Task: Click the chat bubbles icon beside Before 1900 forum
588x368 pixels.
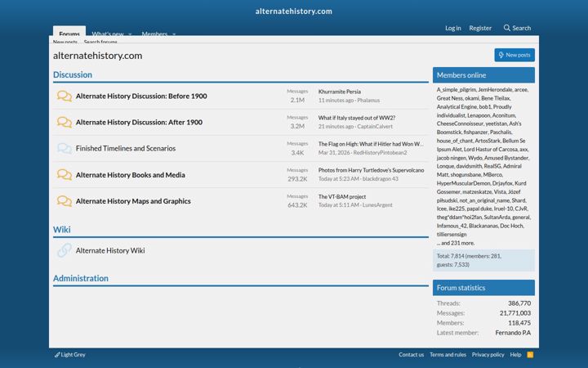Action: (x=65, y=96)
